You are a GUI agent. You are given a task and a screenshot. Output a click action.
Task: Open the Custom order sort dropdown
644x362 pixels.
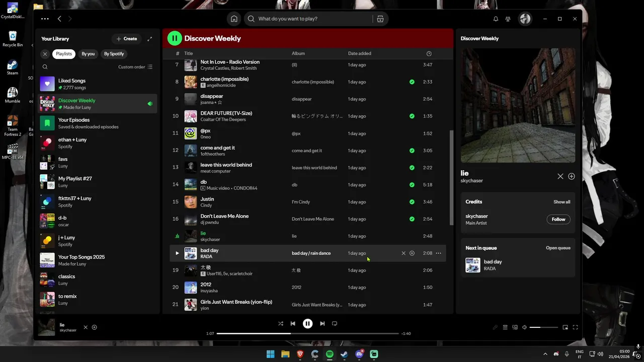pyautogui.click(x=135, y=67)
